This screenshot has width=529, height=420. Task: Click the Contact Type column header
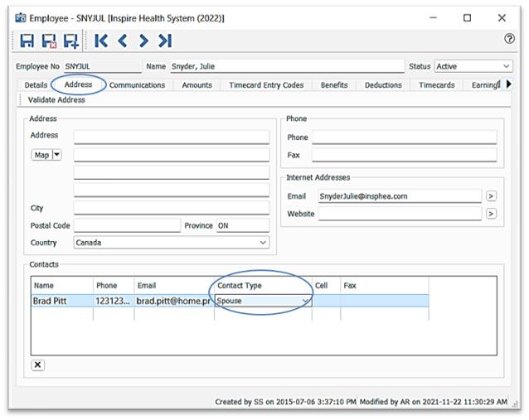tap(263, 286)
